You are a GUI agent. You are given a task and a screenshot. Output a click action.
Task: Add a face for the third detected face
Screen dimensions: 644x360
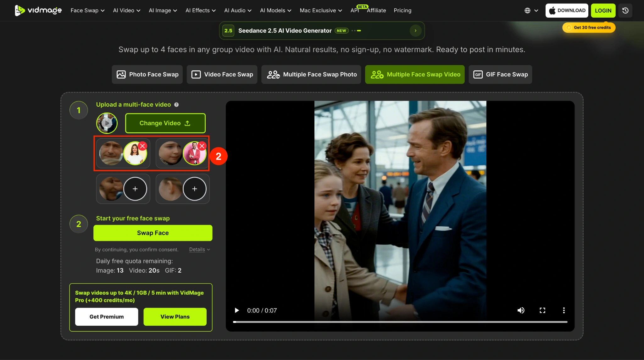pos(135,189)
